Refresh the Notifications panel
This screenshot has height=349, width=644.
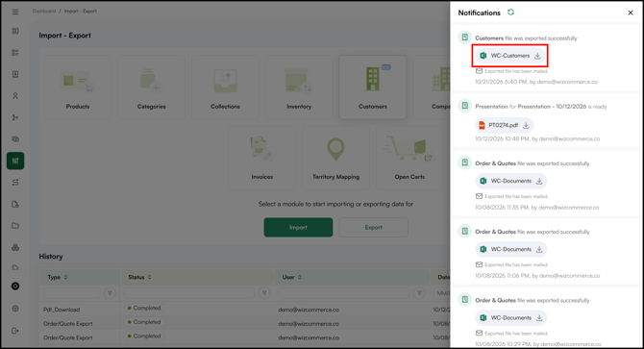coord(510,12)
